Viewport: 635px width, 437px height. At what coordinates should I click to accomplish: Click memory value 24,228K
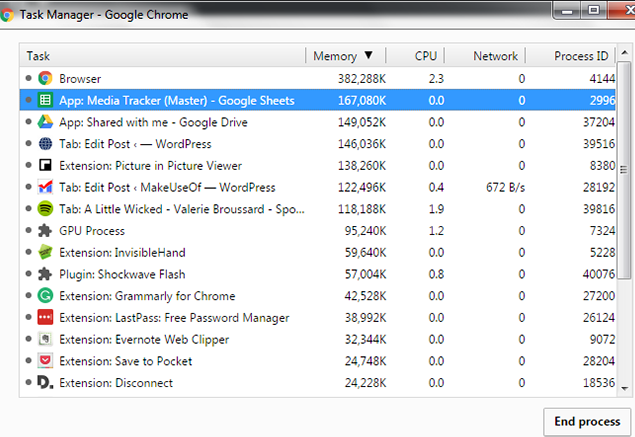point(365,383)
